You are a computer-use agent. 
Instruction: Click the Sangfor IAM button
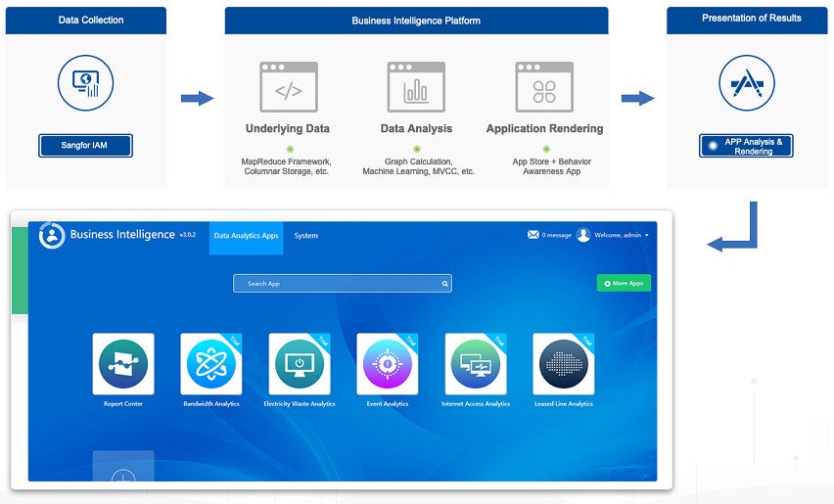[x=85, y=146]
